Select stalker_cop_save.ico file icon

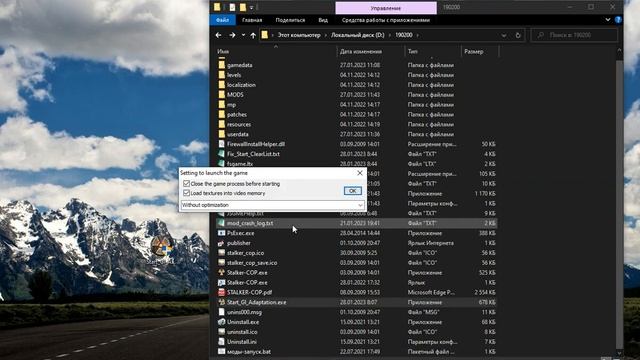[221, 262]
